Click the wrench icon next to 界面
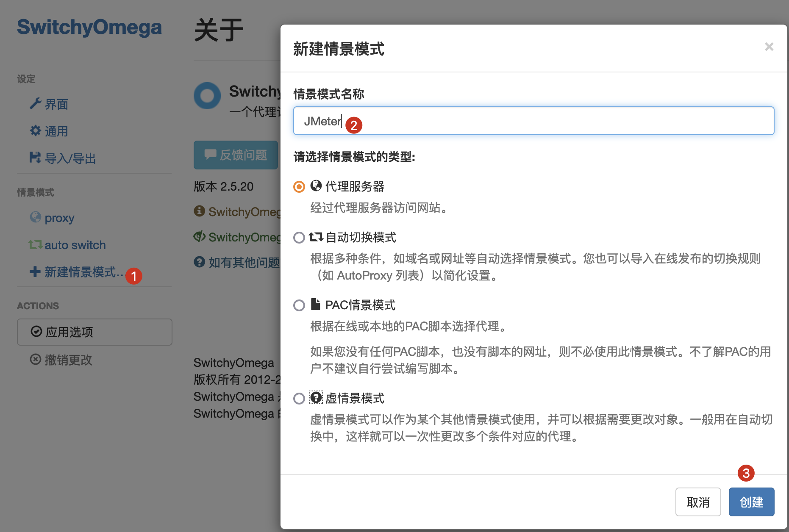789x532 pixels. pos(36,103)
